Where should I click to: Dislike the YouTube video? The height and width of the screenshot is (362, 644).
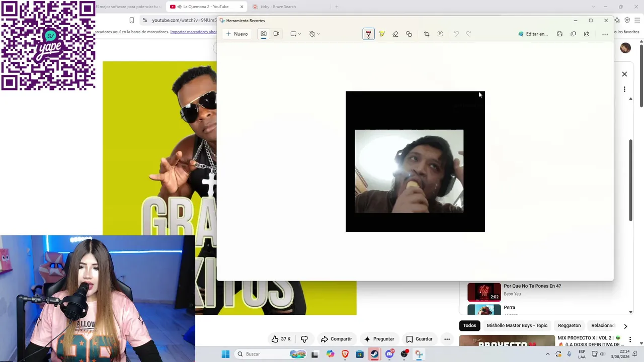click(304, 339)
